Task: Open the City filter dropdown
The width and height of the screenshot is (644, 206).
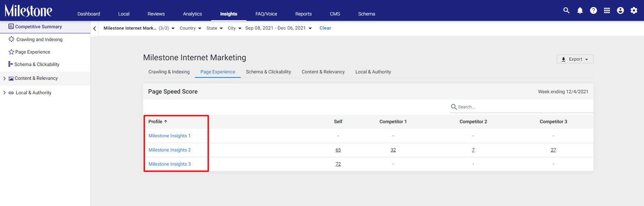Action: pyautogui.click(x=235, y=28)
